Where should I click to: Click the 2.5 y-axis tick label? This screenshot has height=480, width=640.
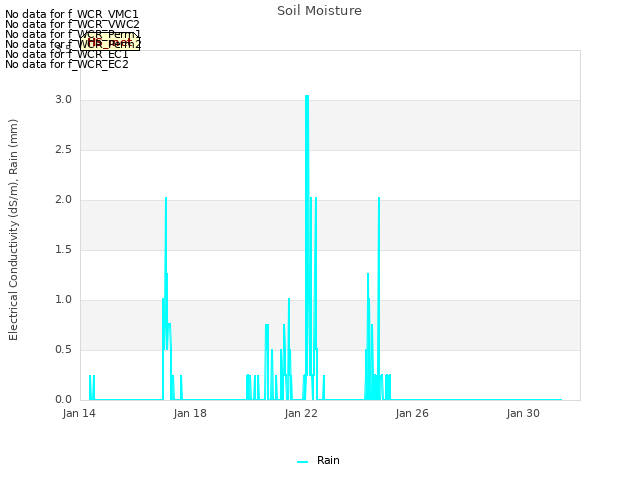click(63, 150)
